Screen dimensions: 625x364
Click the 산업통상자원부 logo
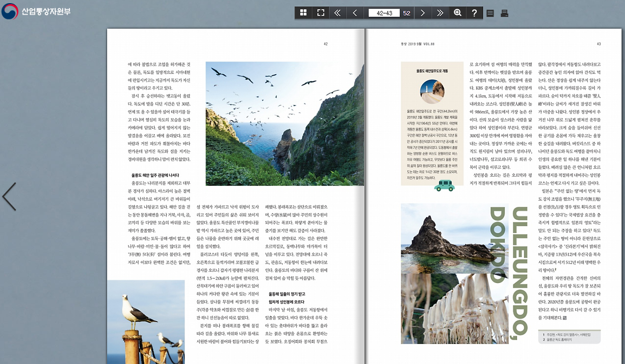36,11
